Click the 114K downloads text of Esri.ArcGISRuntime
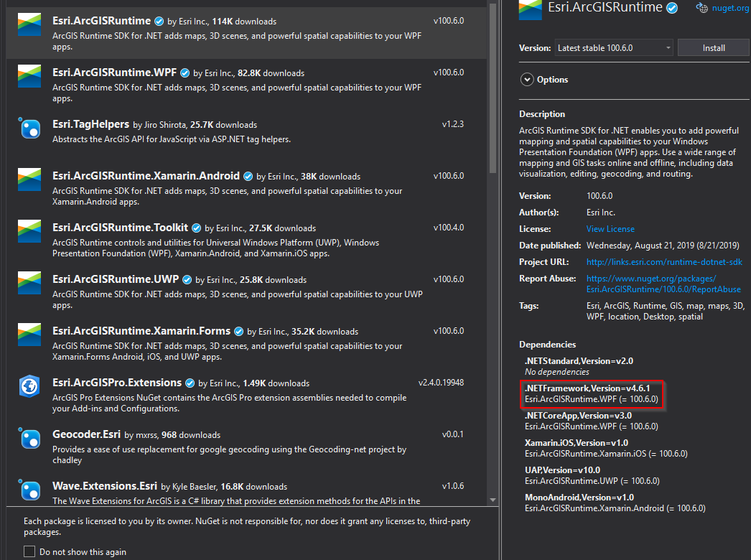751x560 pixels. (x=244, y=22)
